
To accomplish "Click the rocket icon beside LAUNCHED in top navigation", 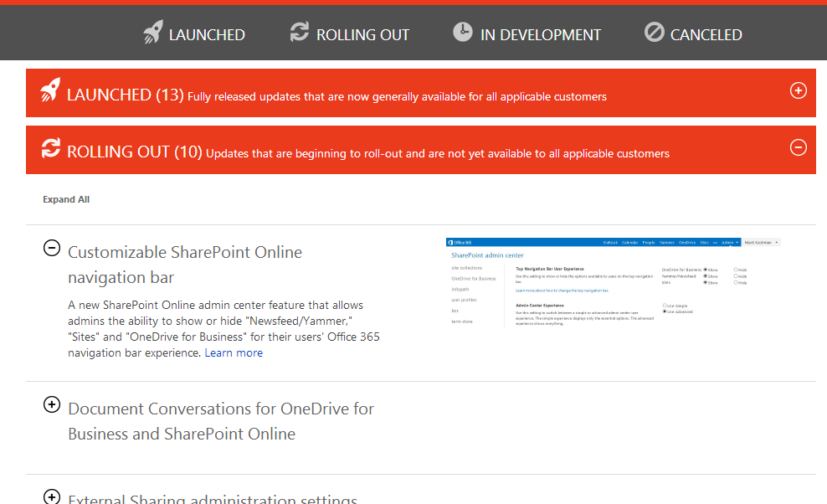I will [152, 32].
